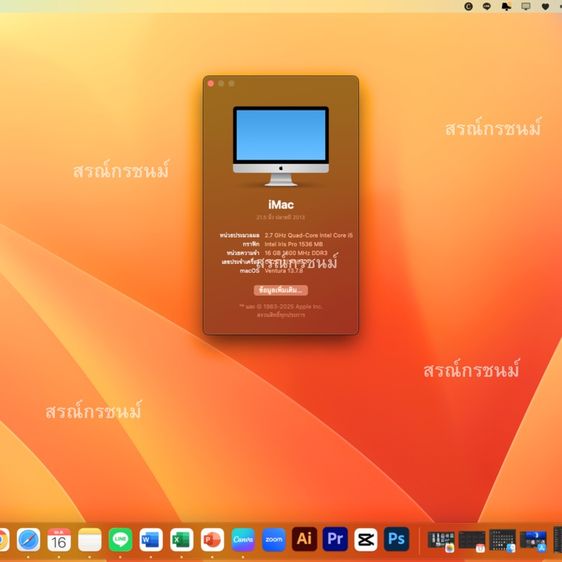562x562 pixels.
Task: Click the 'iMac' model name heading
Action: (281, 205)
